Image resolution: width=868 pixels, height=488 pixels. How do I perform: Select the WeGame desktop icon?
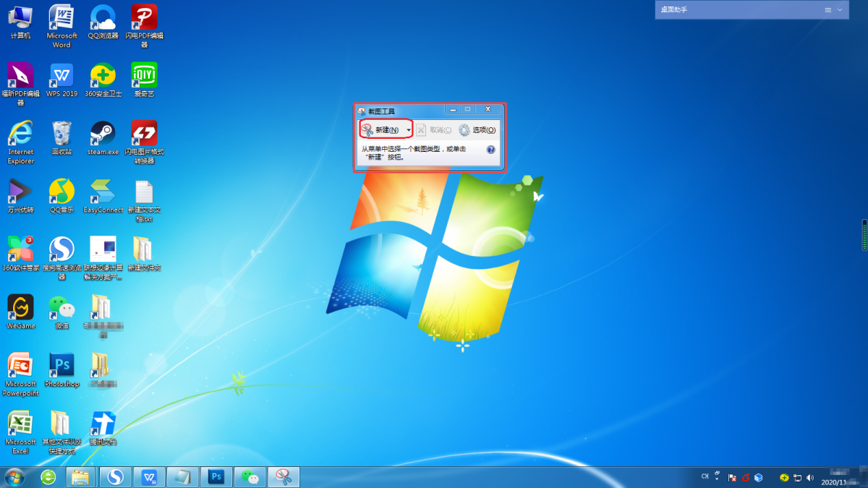pos(20,308)
